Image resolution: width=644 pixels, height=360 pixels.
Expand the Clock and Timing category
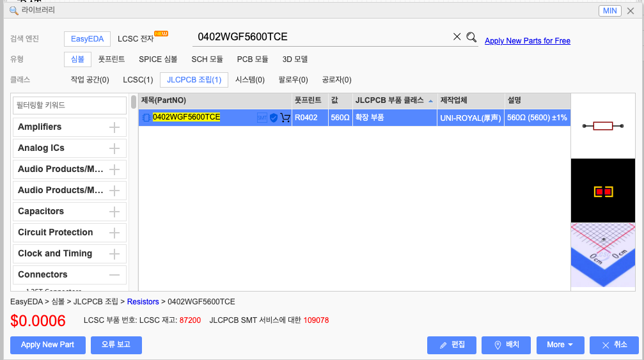114,254
